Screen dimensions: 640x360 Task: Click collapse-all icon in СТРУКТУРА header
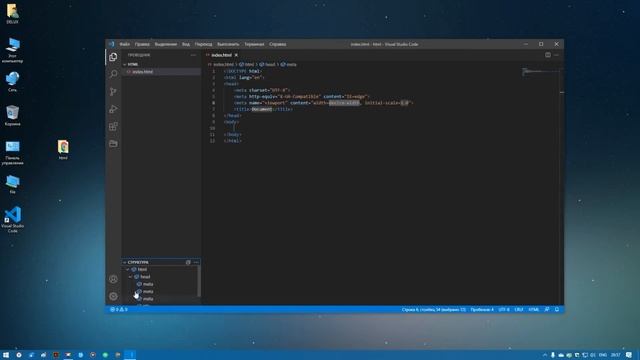[x=188, y=262]
